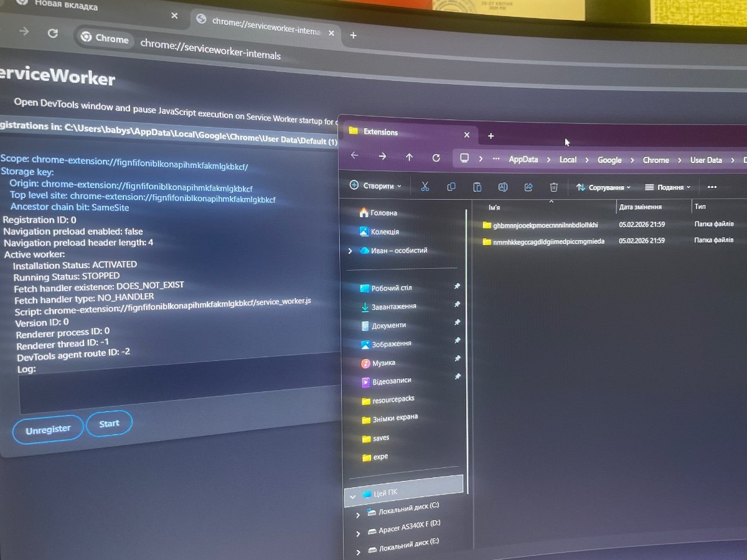Image resolution: width=747 pixels, height=560 pixels.
Task: Click the pin icon next to Музика
Action: tap(457, 358)
